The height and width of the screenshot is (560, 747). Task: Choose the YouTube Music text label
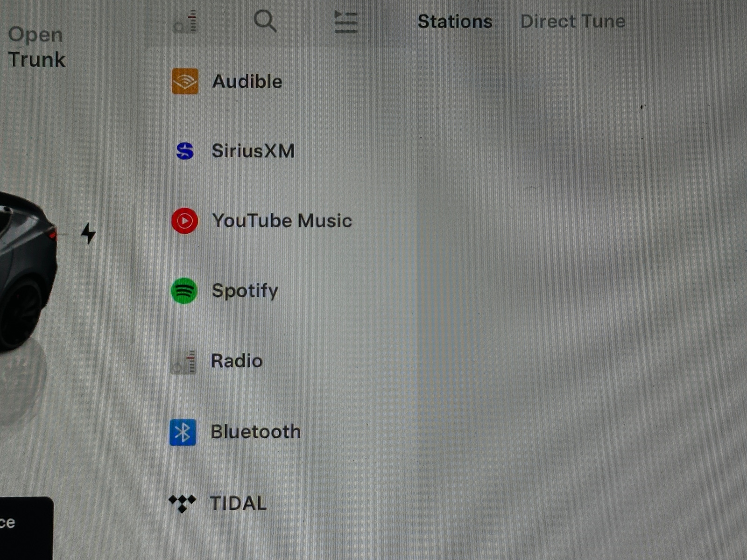pyautogui.click(x=282, y=221)
